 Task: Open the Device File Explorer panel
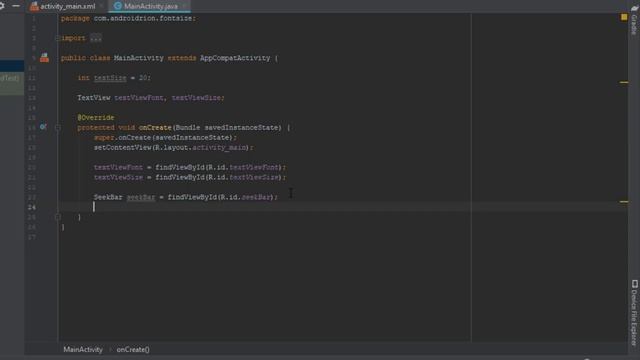click(634, 312)
